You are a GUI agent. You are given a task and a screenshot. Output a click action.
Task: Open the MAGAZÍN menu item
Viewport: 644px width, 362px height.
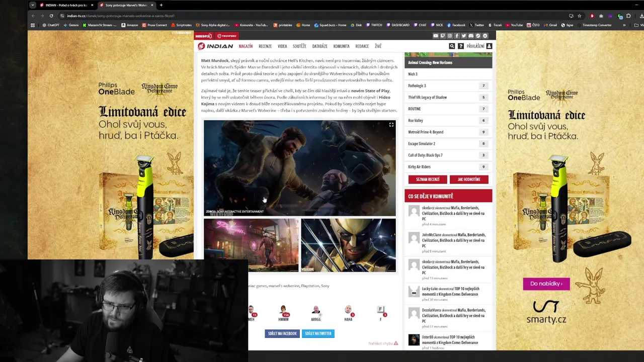coord(246,46)
